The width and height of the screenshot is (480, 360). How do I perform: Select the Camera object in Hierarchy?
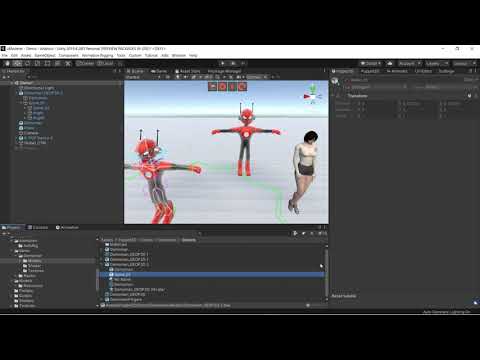pos(31,133)
